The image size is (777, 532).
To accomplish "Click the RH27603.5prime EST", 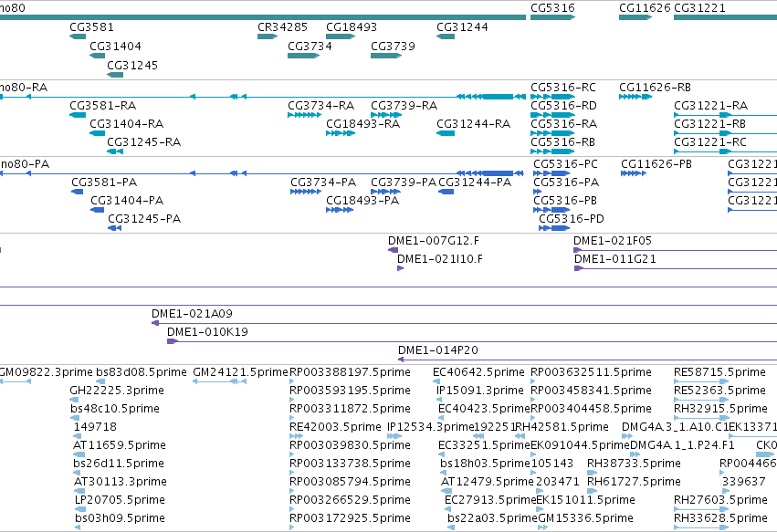I will 701,510.
